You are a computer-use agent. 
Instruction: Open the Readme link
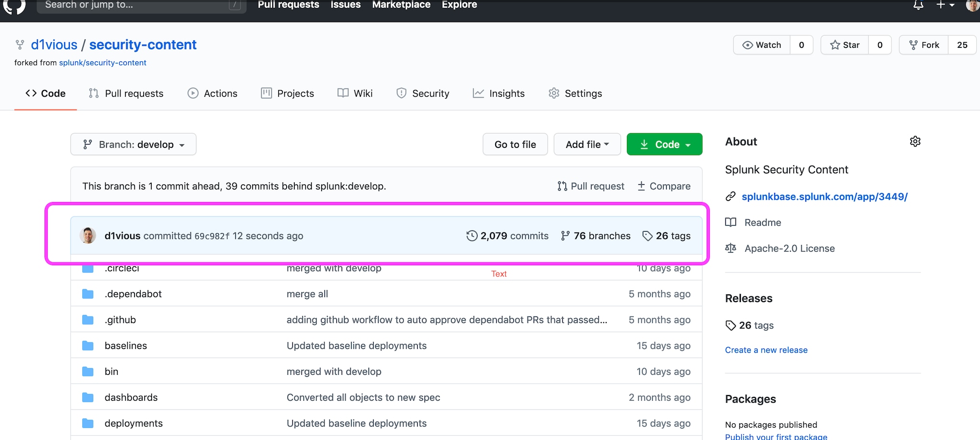(x=763, y=223)
